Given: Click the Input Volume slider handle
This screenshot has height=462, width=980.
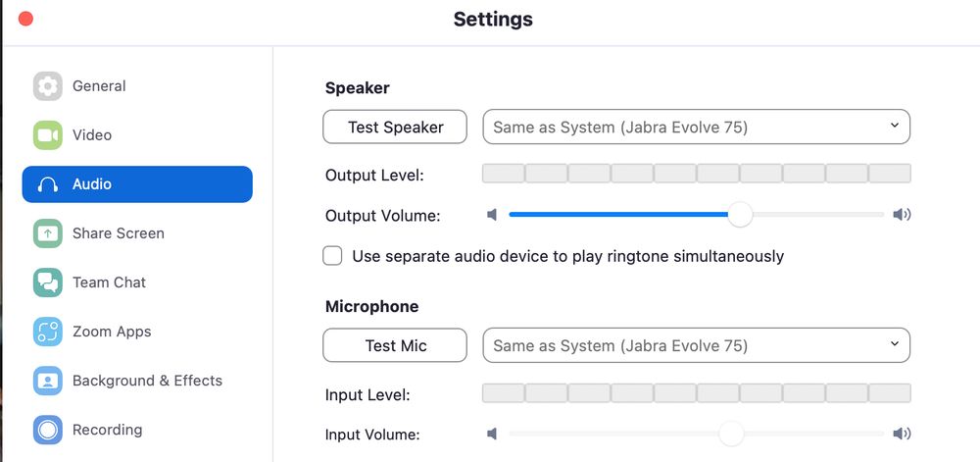Looking at the screenshot, I should [731, 434].
